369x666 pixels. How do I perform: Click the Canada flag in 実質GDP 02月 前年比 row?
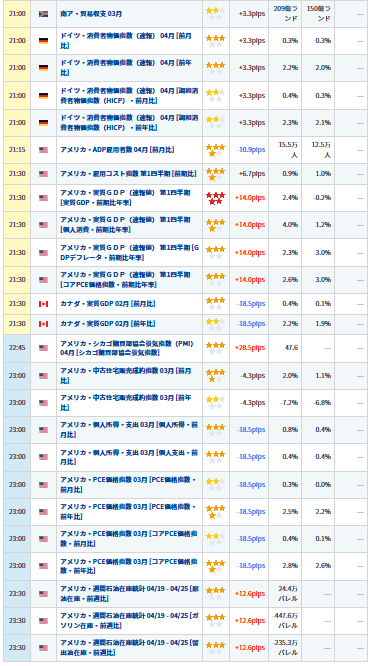(x=43, y=324)
